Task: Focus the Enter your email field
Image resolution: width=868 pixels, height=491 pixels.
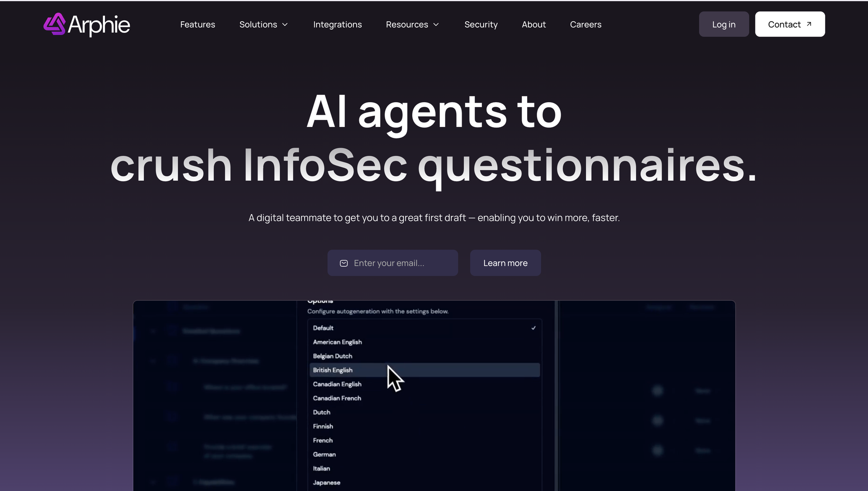Action: [398, 263]
